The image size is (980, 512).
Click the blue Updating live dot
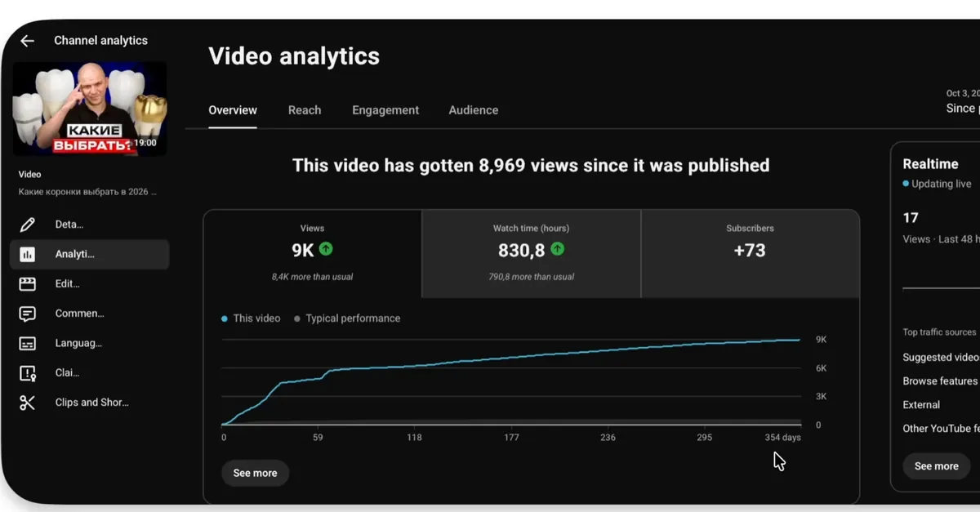pos(906,184)
